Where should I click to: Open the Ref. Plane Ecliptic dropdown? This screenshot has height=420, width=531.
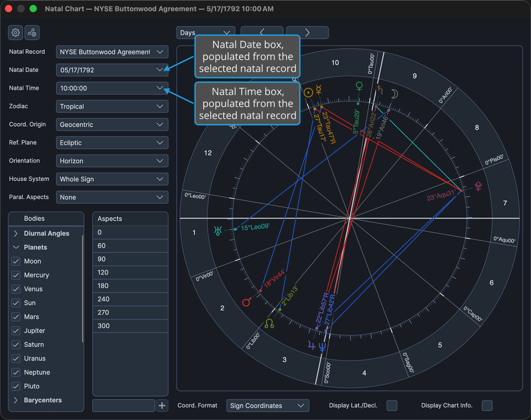(112, 143)
